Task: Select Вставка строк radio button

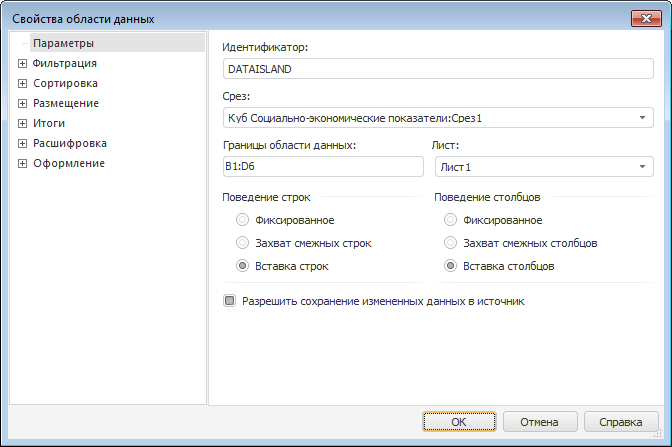Action: pyautogui.click(x=242, y=266)
